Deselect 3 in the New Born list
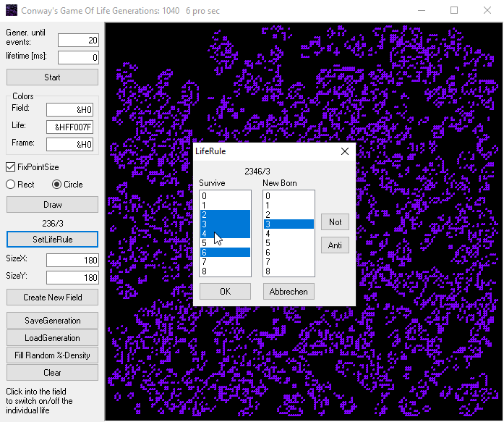The image size is (504, 422). tap(289, 224)
